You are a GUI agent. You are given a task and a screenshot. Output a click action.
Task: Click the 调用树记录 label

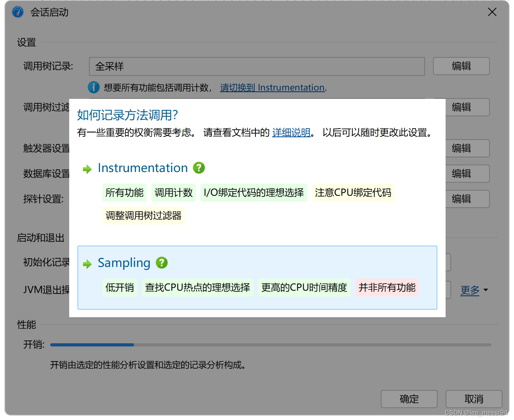click(x=48, y=66)
